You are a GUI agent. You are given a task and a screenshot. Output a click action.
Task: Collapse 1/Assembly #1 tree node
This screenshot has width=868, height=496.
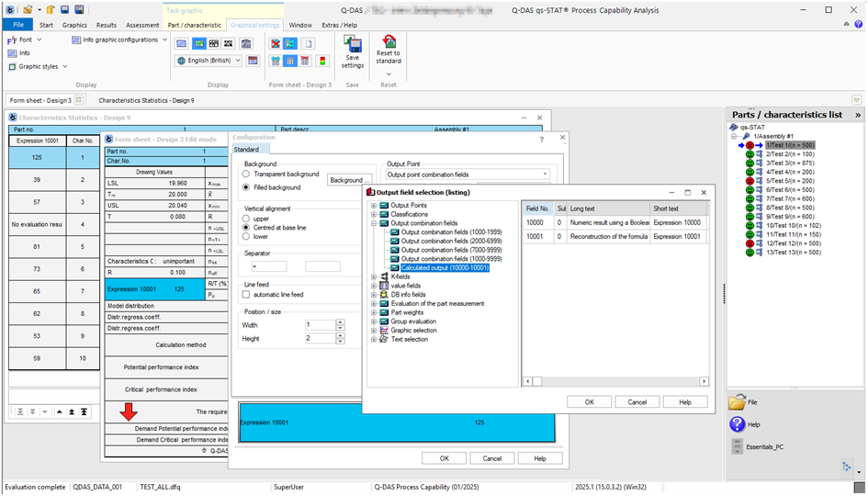click(x=734, y=136)
